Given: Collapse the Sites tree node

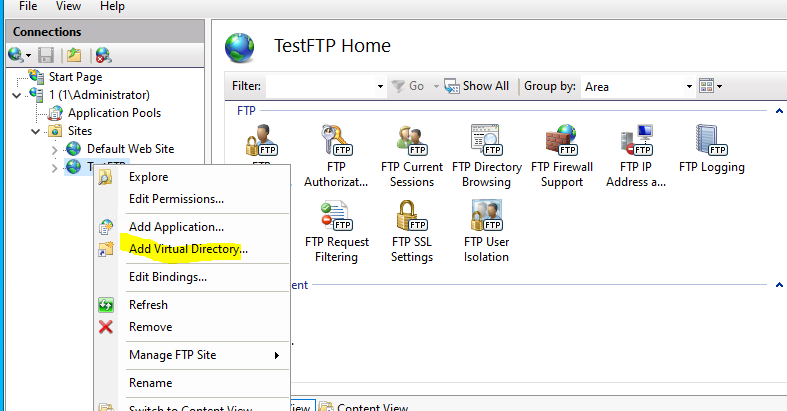Looking at the screenshot, I should point(35,131).
